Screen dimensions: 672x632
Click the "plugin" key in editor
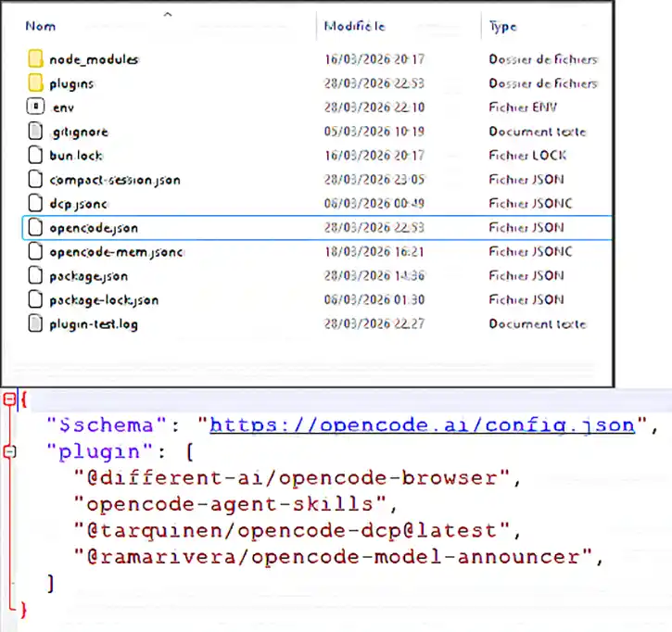(99, 452)
